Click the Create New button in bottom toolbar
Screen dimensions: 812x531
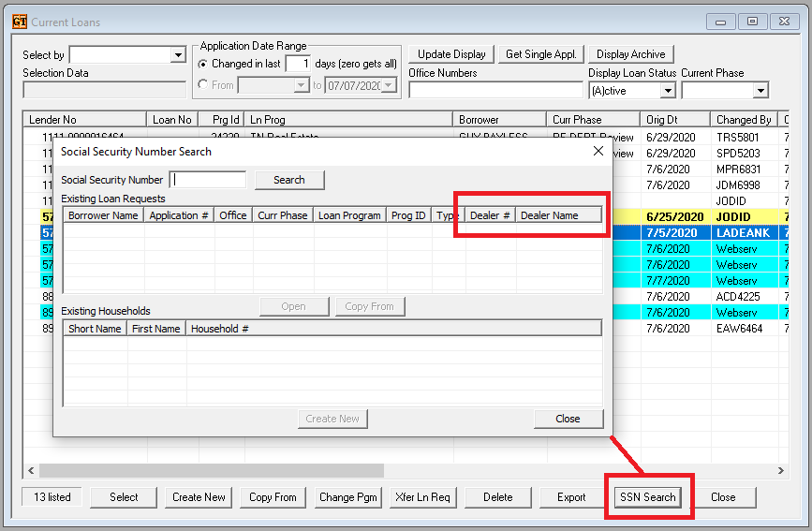coord(199,497)
